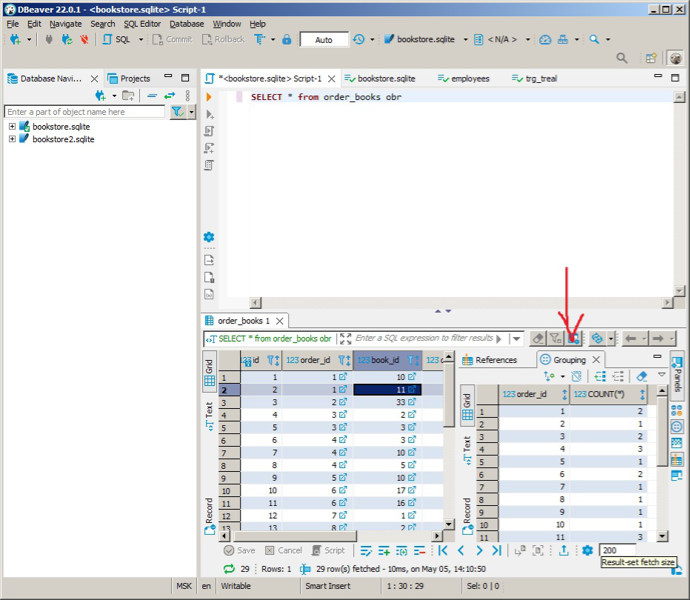Open the Navigate menu
The width and height of the screenshot is (690, 600).
tap(65, 24)
